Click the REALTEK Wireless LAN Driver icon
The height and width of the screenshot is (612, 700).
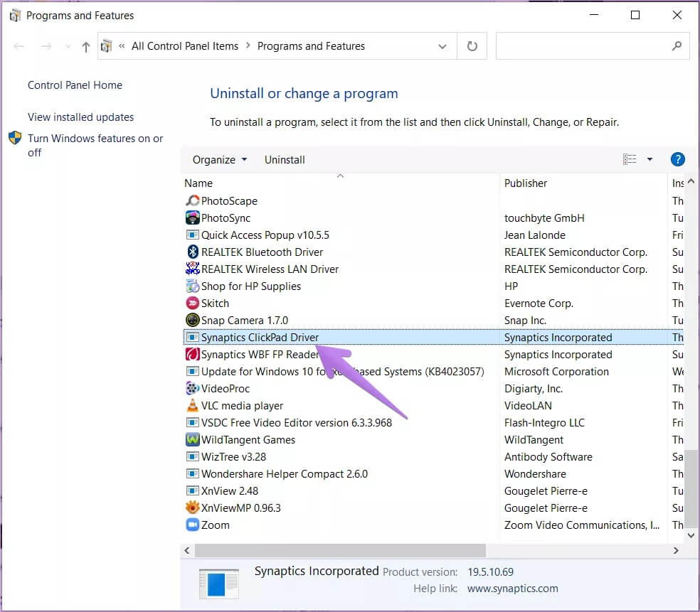pos(192,269)
